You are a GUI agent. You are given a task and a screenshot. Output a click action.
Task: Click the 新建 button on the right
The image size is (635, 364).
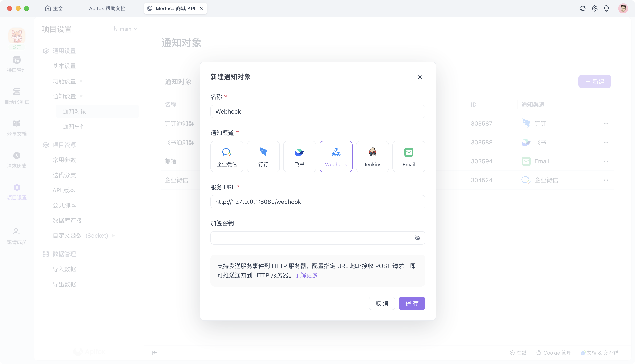(594, 81)
